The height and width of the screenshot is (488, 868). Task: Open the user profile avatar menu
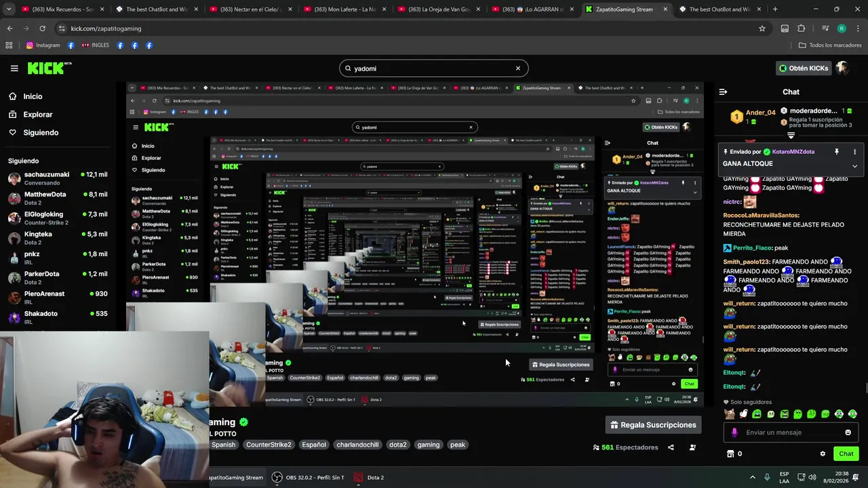(842, 68)
